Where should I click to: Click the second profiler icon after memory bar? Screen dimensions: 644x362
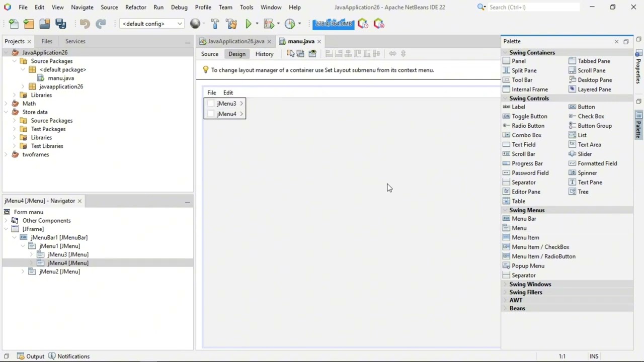pos(379,24)
